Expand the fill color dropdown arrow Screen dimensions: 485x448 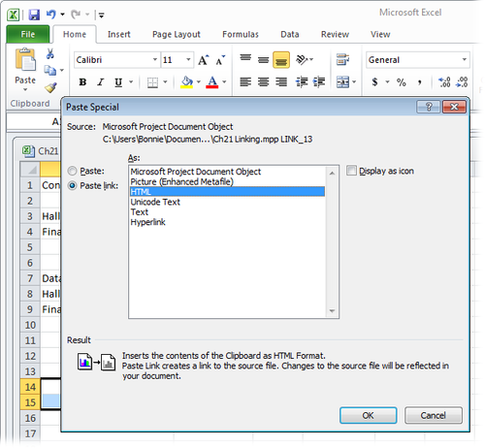(199, 82)
